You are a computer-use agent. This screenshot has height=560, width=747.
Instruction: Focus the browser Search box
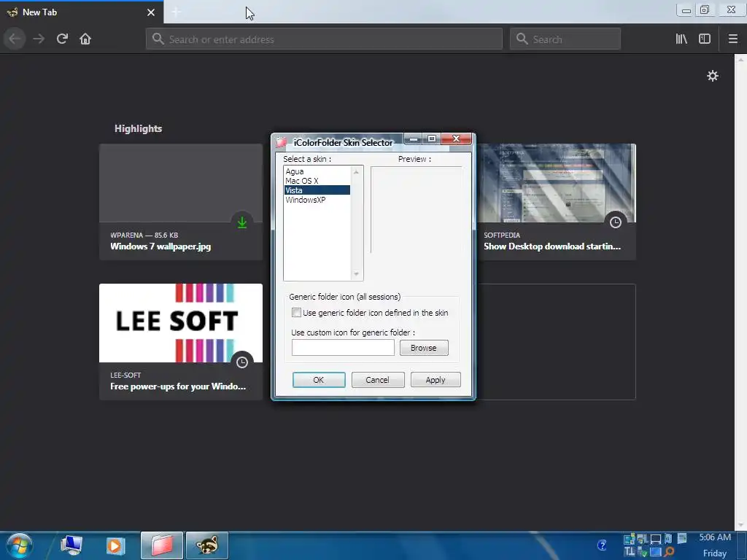pos(565,39)
